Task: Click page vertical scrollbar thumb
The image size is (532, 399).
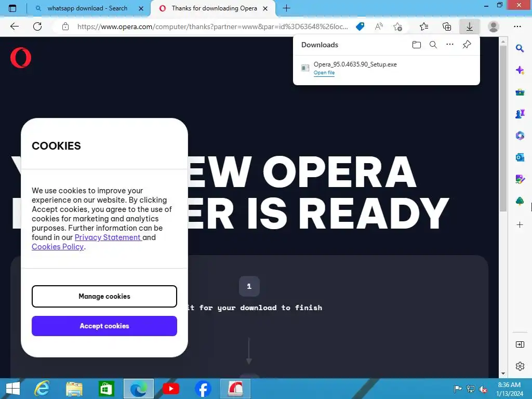Action: pos(503,128)
